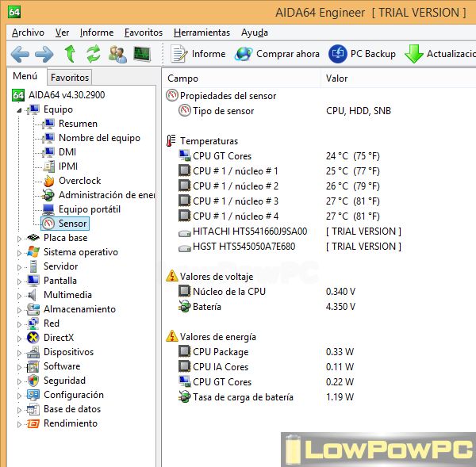This screenshot has height=467, width=476.
Task: Collapse the Equipo tree node
Action: pyautogui.click(x=20, y=109)
